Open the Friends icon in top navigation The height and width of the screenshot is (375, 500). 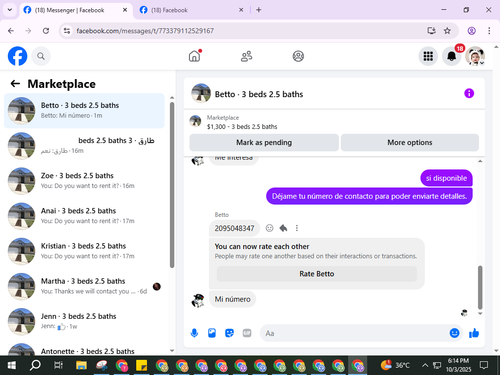[x=247, y=56]
